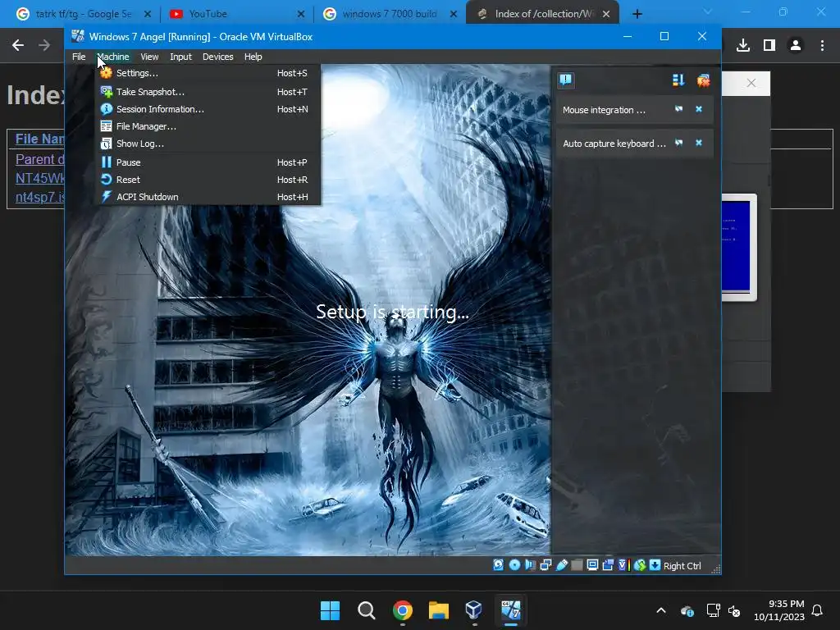The width and height of the screenshot is (840, 630).
Task: Click the notification ordering icon
Action: [678, 80]
